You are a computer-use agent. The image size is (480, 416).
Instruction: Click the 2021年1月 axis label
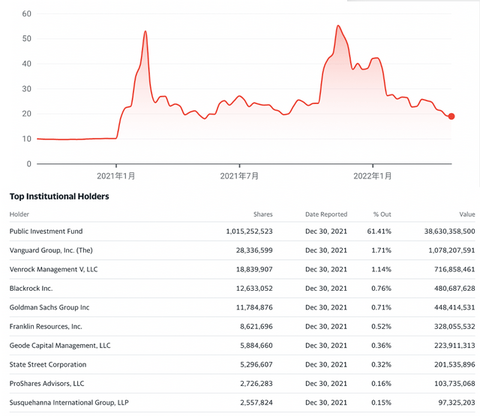point(116,176)
